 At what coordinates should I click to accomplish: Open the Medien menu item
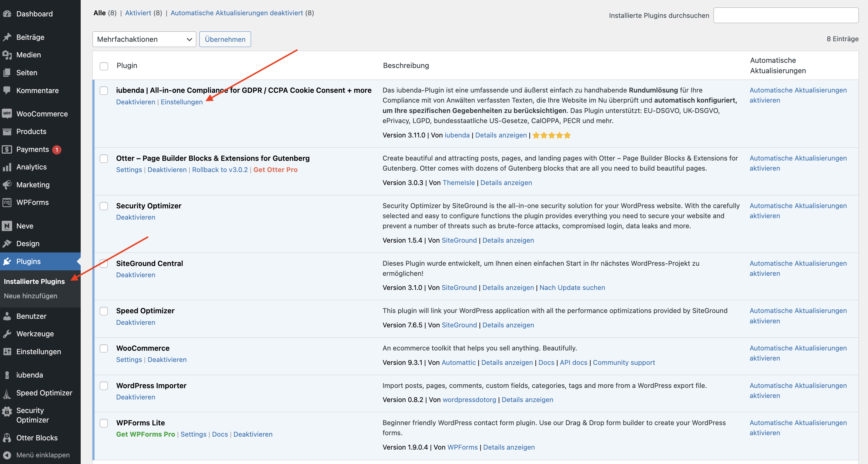click(x=29, y=54)
